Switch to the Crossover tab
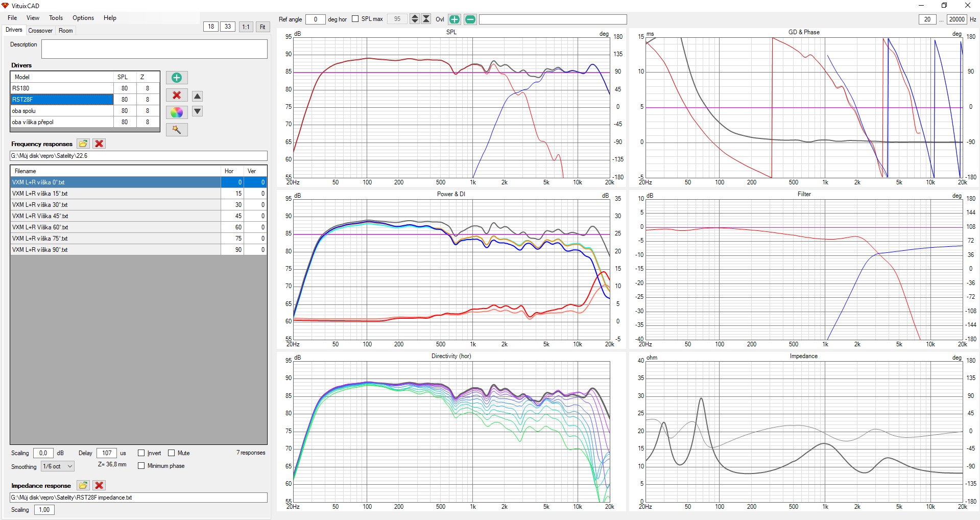 click(40, 31)
